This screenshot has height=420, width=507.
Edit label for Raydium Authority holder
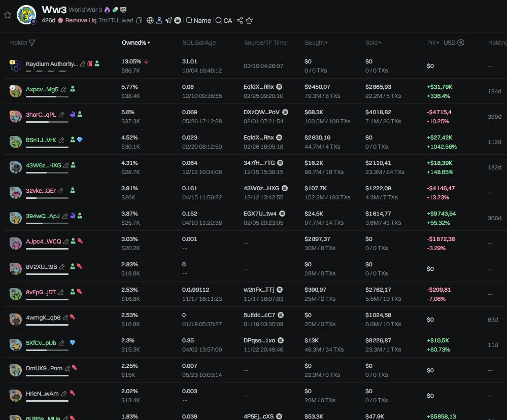pos(83,64)
